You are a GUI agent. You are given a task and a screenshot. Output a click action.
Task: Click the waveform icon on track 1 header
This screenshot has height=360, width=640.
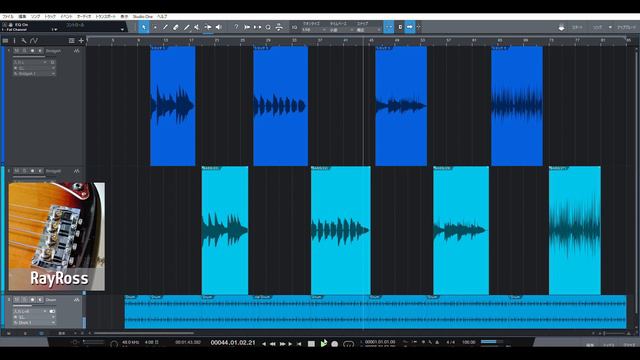point(77,51)
